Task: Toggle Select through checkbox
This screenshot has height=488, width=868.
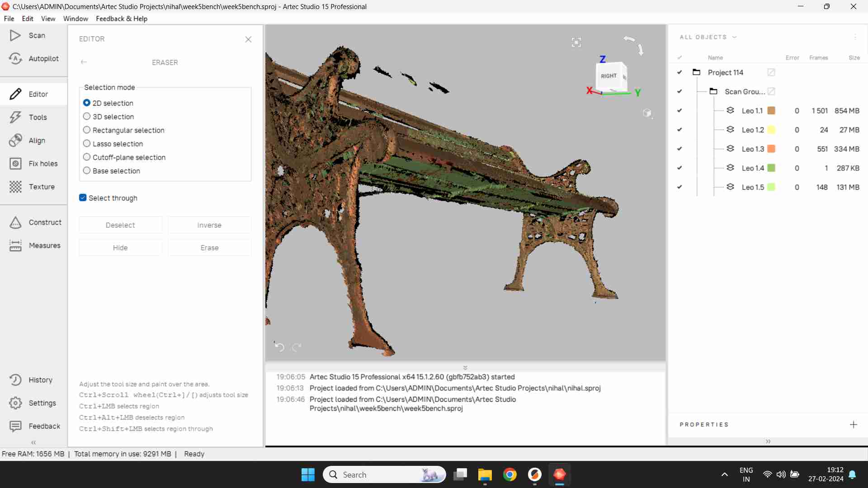Action: click(83, 198)
